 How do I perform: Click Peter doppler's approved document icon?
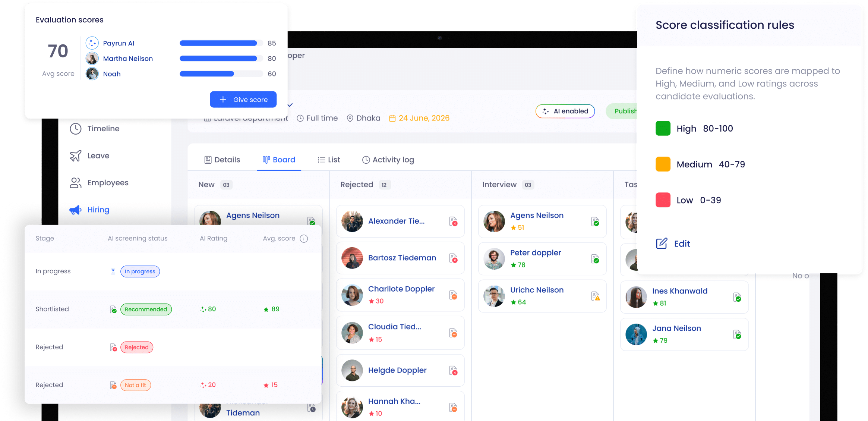[595, 259]
